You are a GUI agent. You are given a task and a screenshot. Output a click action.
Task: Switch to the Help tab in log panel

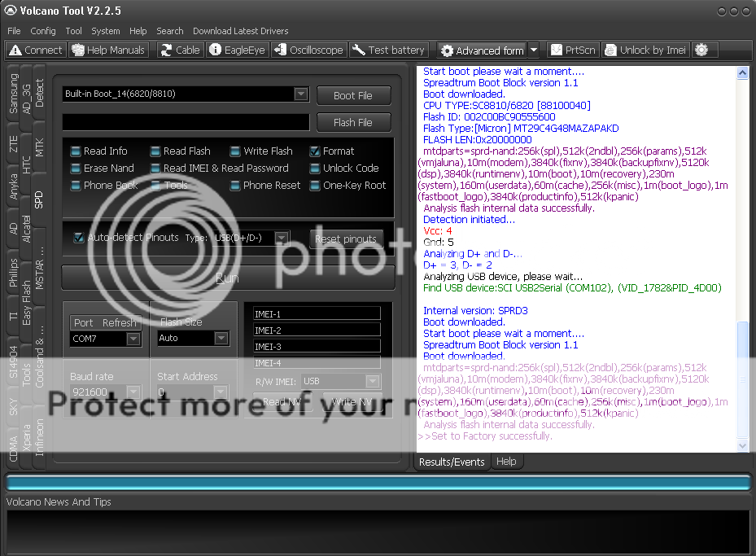(506, 462)
